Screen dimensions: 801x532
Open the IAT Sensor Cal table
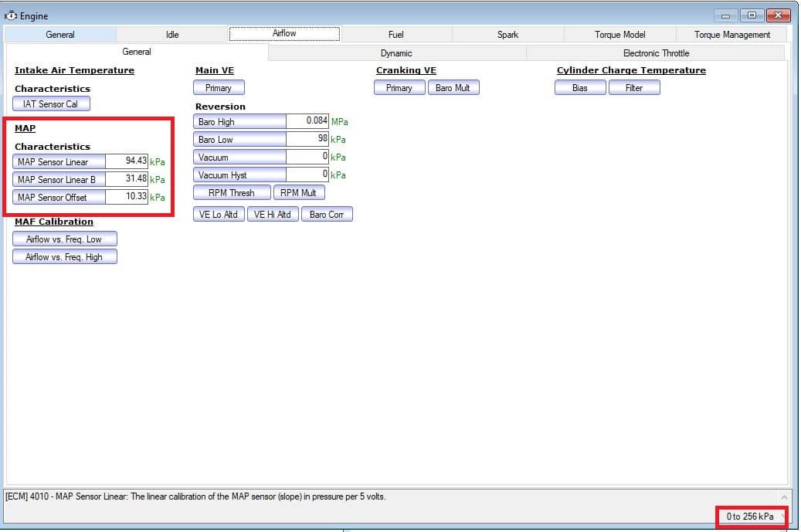pyautogui.click(x=51, y=104)
